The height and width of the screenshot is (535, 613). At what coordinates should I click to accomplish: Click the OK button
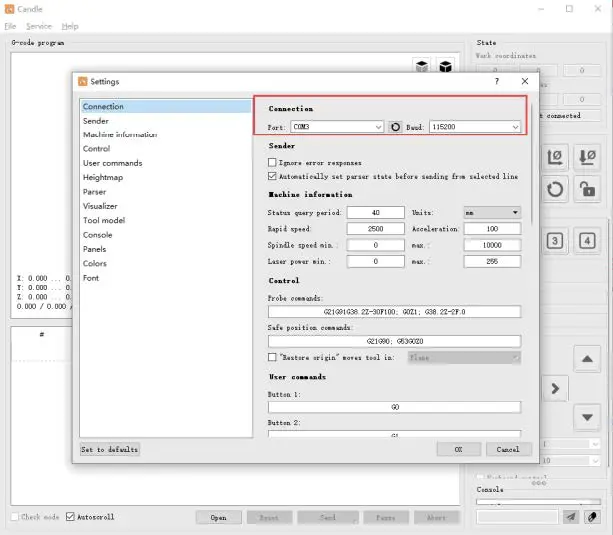pos(458,449)
